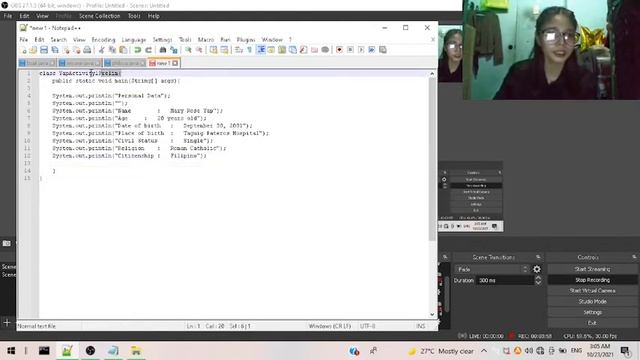Image resolution: width=640 pixels, height=360 pixels.
Task: Open the Plugins menu
Action: coord(246,40)
